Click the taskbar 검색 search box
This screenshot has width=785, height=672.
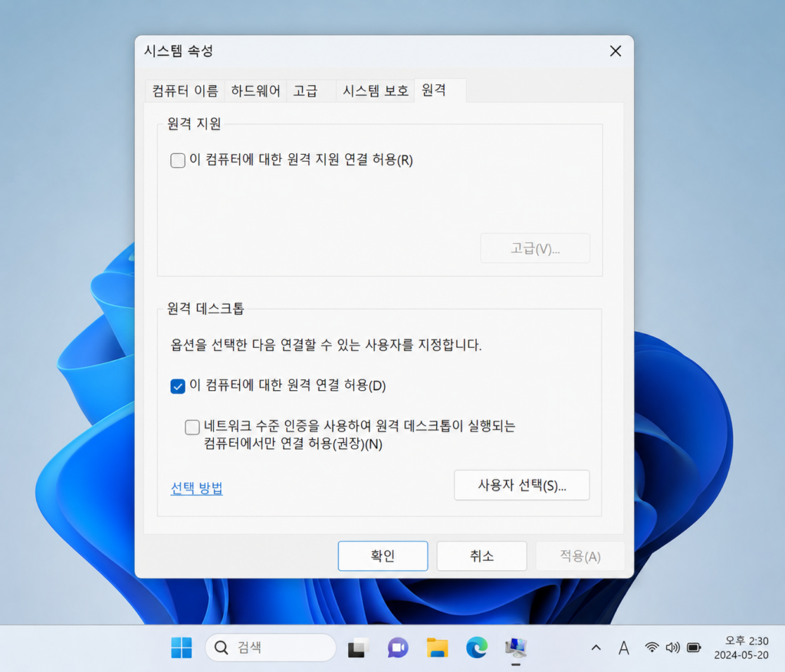[x=271, y=647]
